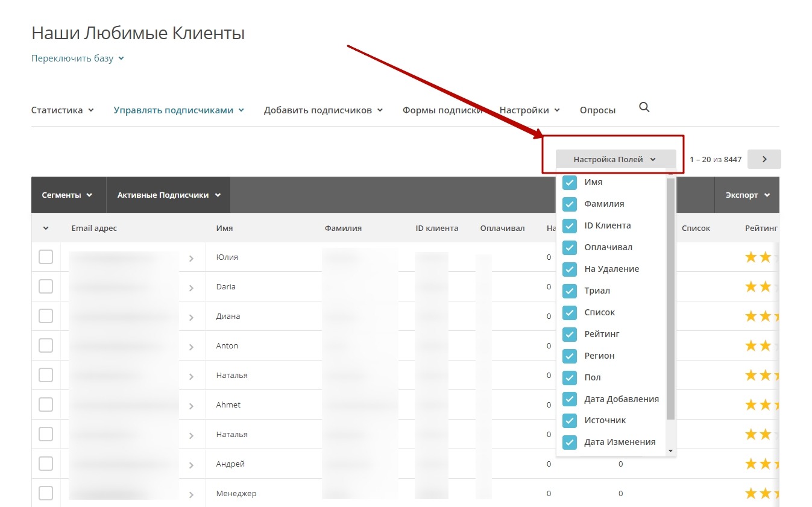This screenshot has width=812, height=507.
Task: Uncheck the Фамилия field checkbox
Action: tap(570, 204)
